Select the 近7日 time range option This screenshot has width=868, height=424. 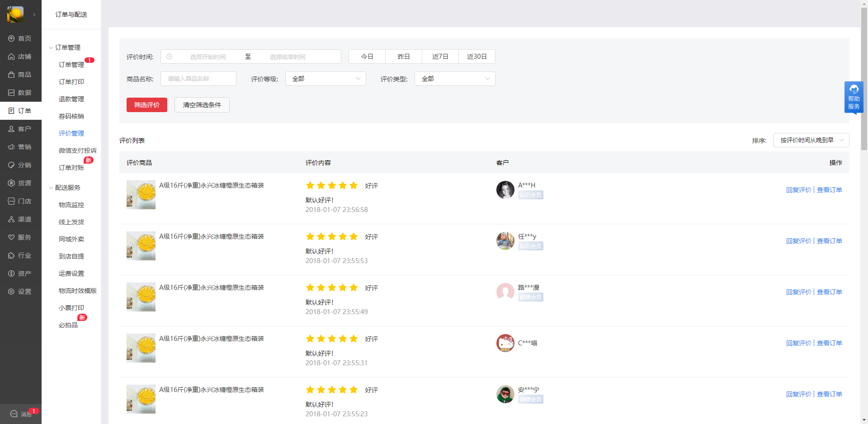tap(440, 57)
